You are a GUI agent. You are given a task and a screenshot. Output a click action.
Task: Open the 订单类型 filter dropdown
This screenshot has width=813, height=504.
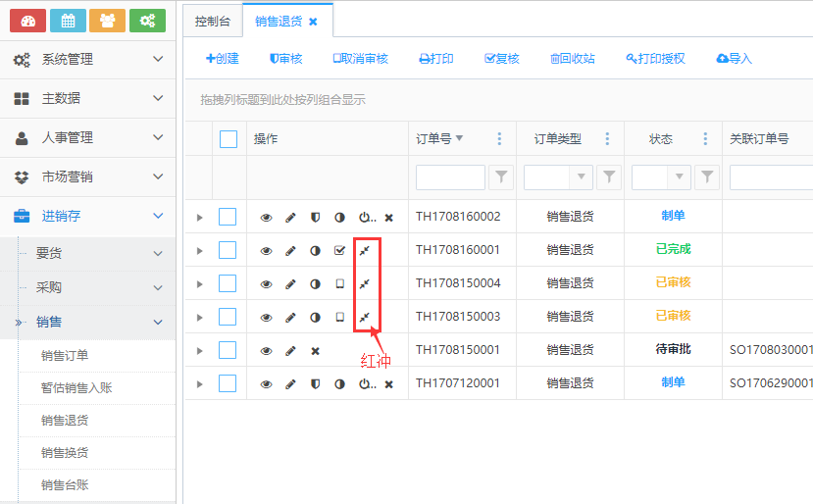point(581,177)
